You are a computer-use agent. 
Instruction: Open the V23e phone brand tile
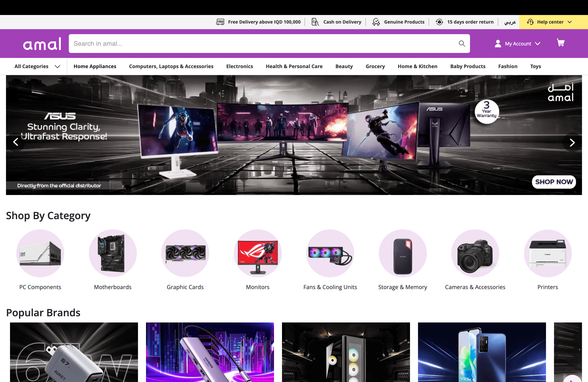tap(482, 352)
